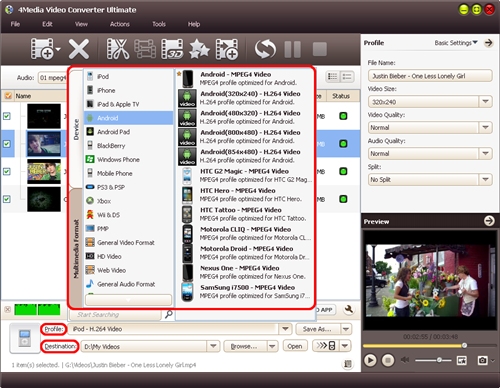Open the Edit menu
500x388 pixels.
click(x=47, y=24)
